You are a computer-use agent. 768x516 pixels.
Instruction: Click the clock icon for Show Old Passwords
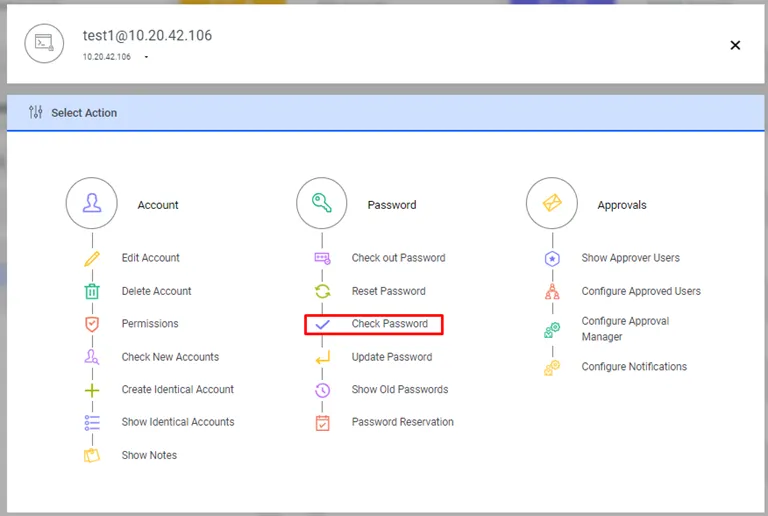click(322, 390)
